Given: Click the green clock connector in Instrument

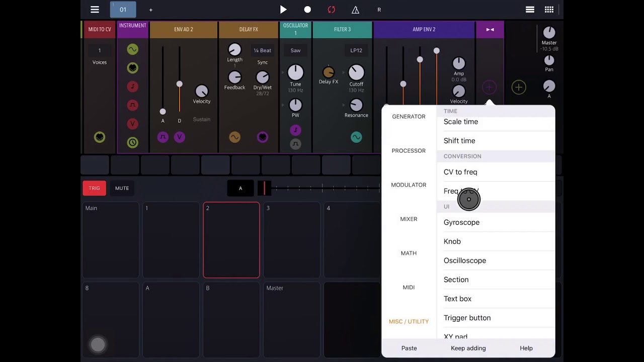Looking at the screenshot, I should click(132, 142).
